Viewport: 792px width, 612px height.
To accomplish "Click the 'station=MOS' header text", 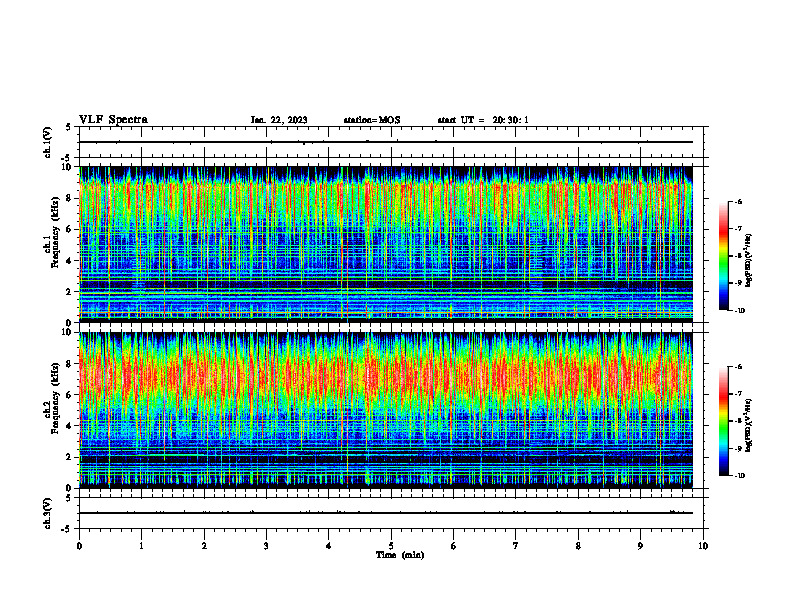I will (x=372, y=120).
